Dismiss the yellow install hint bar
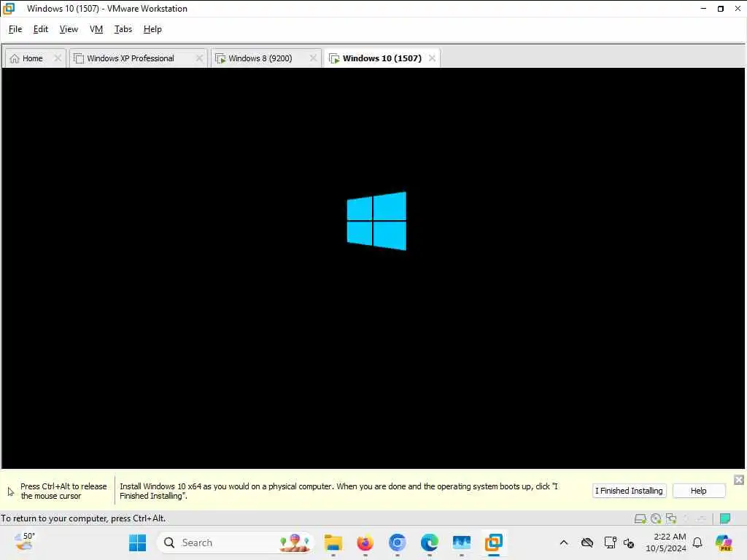 click(739, 480)
